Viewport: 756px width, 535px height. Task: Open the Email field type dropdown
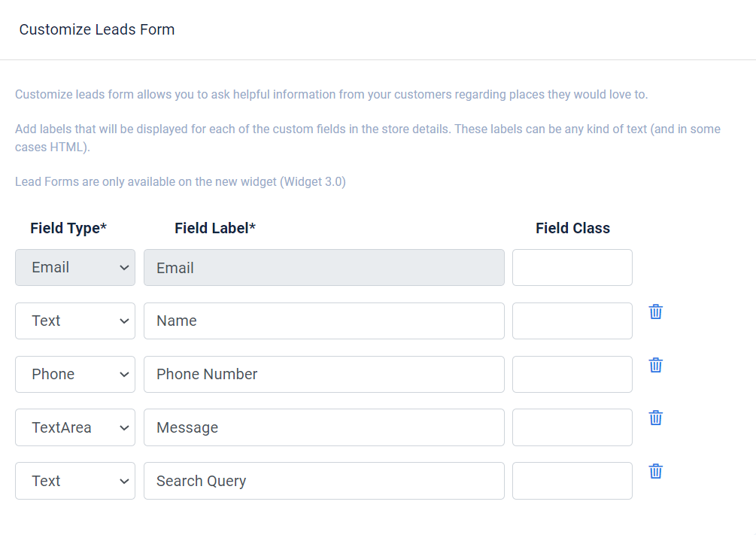[75, 268]
